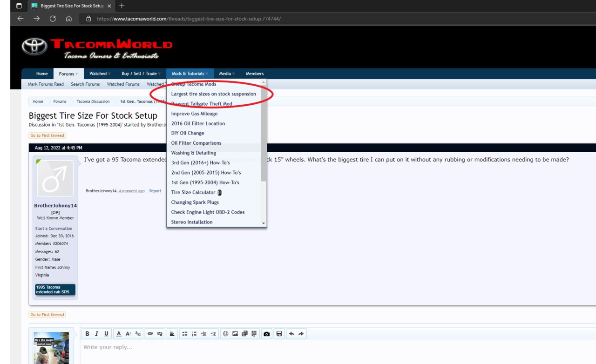Insert bulleted list in reply
Image resolution: width=596 pixels, height=364 pixels.
[x=184, y=334]
